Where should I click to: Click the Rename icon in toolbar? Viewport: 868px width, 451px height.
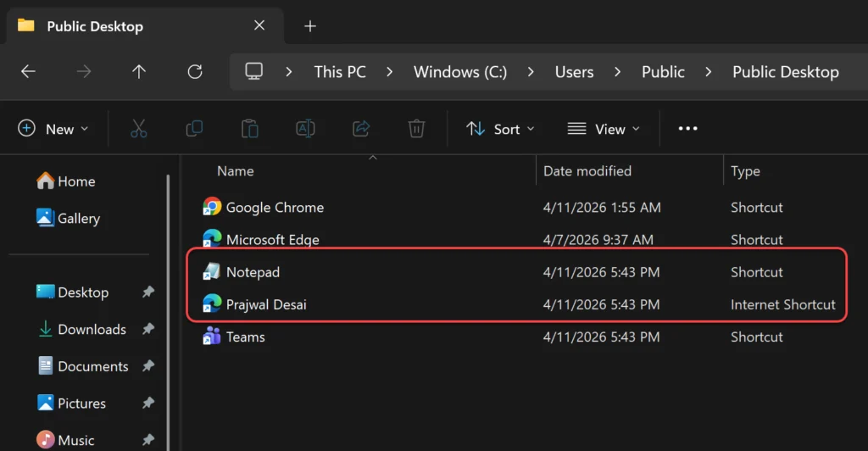pos(305,128)
